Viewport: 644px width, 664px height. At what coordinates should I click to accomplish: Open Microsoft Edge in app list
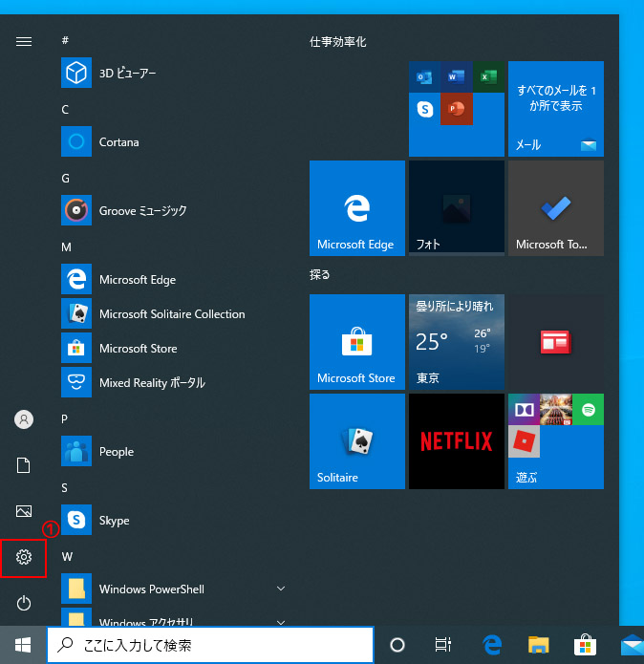pos(174,279)
